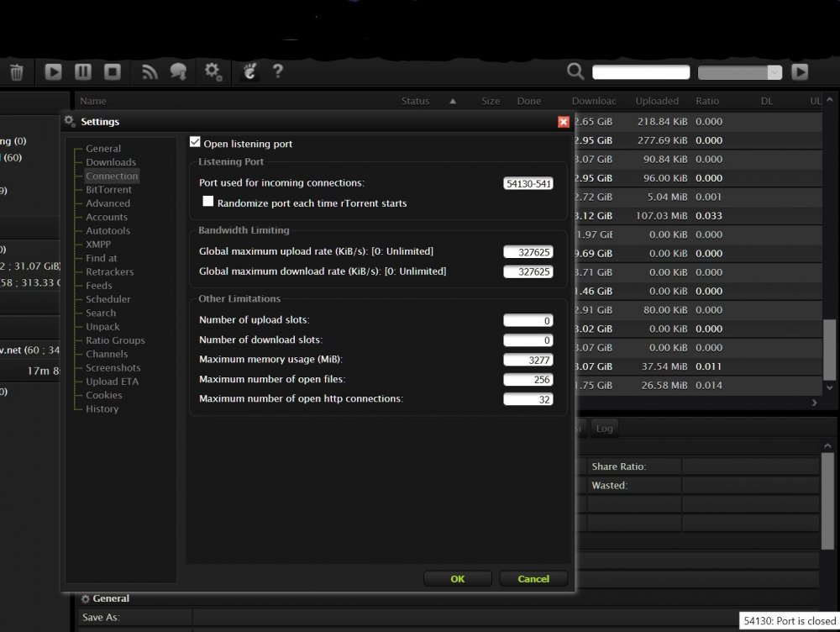Click the trash Remove torrent icon
The height and width of the screenshot is (632, 840).
pos(17,71)
